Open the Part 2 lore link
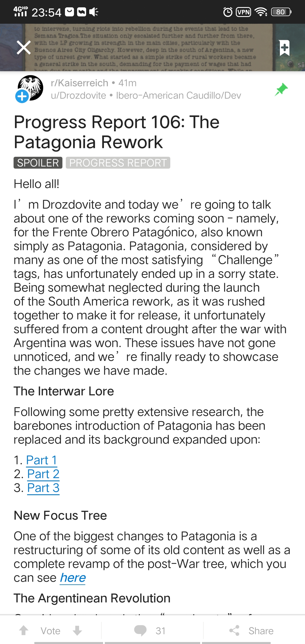Viewport: 305px width, 644px height. pyautogui.click(x=43, y=474)
